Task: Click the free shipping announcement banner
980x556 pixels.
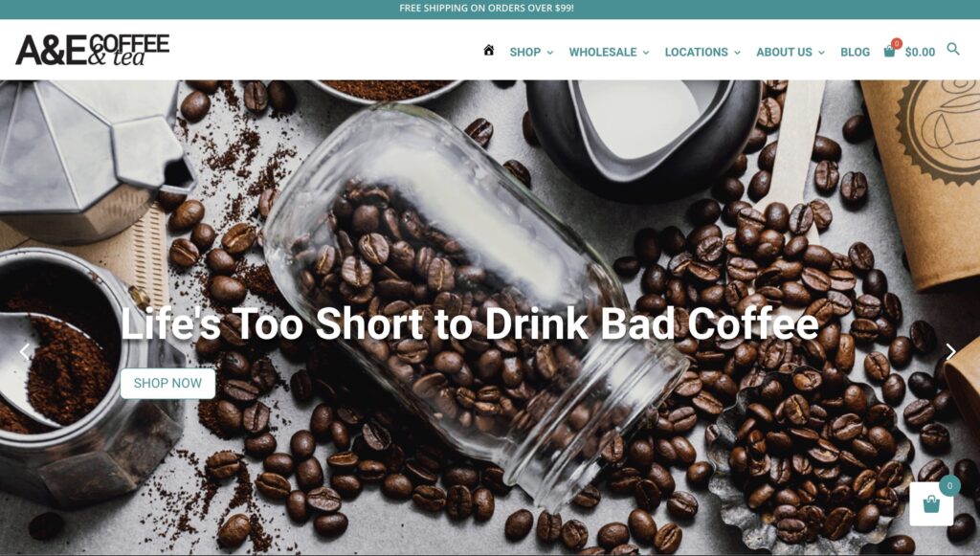Action: click(x=486, y=8)
